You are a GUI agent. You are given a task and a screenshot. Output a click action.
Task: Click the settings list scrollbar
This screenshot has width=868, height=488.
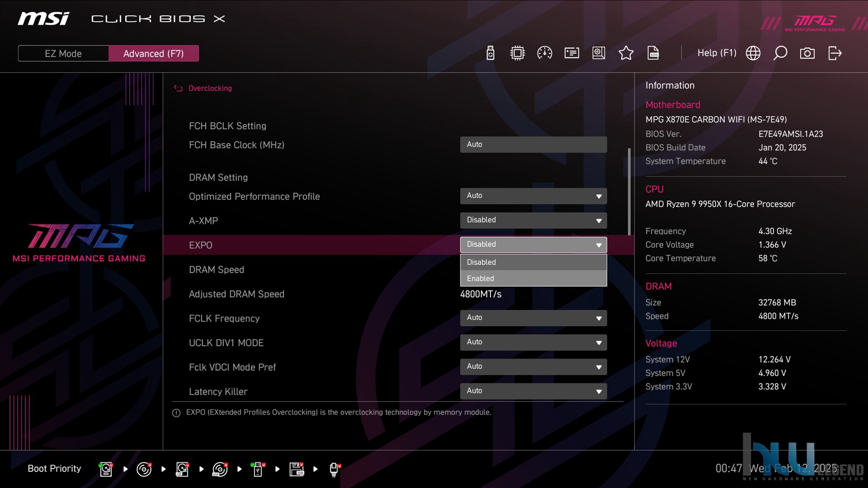pos(629,192)
